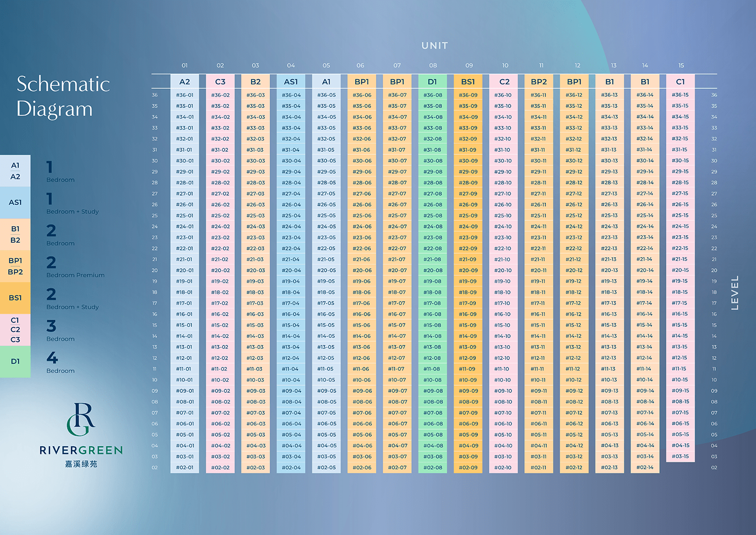
Task: Select the D1 four-bedroom legend swatch
Action: pos(15,362)
